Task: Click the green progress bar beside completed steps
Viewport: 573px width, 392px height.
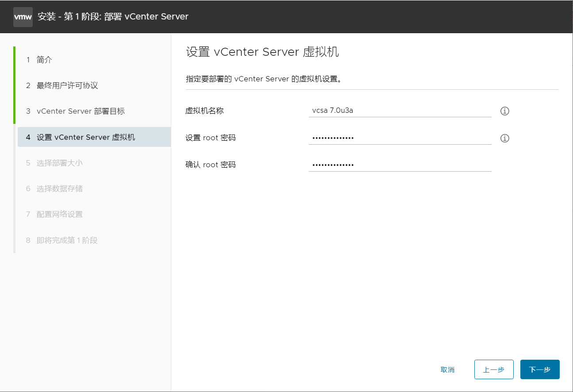Action: point(15,85)
